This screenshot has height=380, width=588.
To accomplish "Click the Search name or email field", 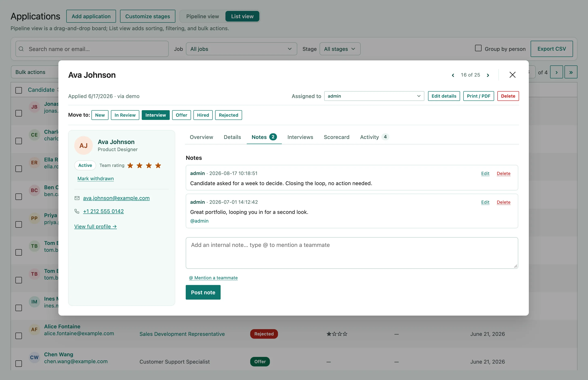I will point(92,49).
